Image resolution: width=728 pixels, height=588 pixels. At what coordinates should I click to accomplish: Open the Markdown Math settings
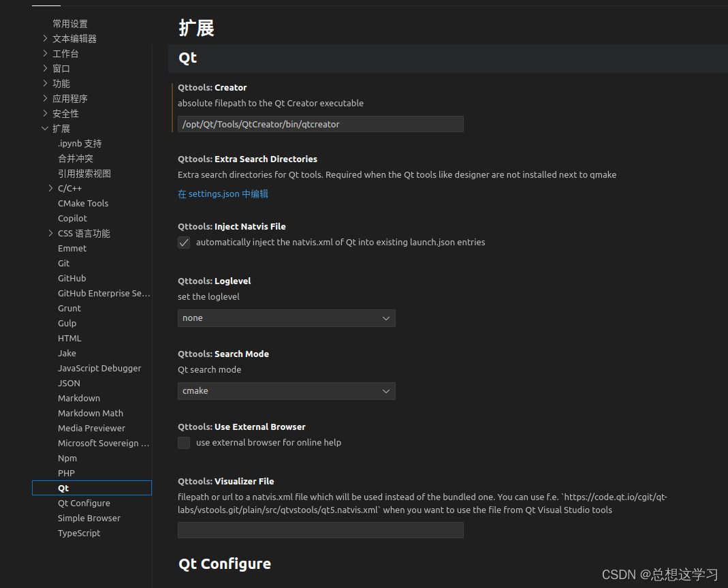(90, 413)
